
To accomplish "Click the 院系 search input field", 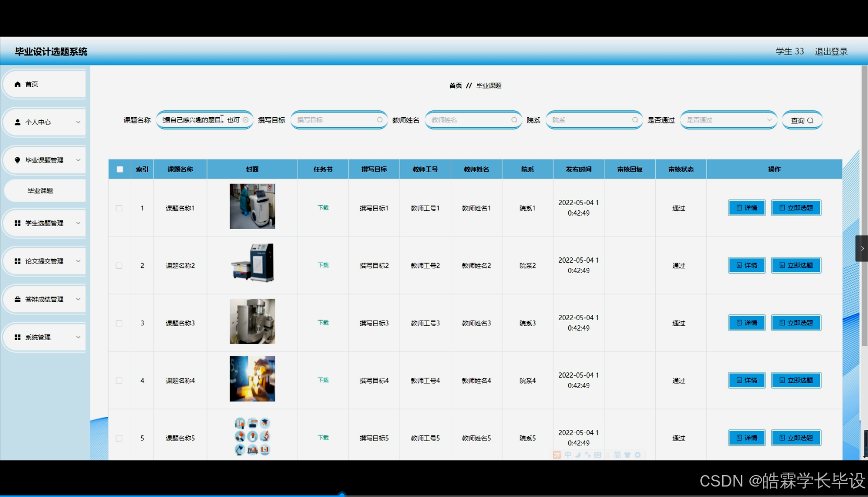I will (594, 120).
